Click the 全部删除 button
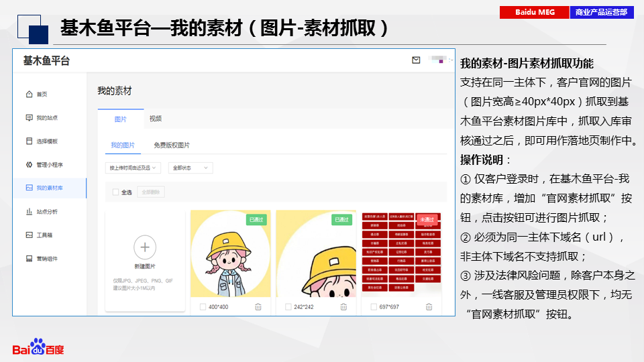The width and height of the screenshot is (644, 362). [151, 192]
